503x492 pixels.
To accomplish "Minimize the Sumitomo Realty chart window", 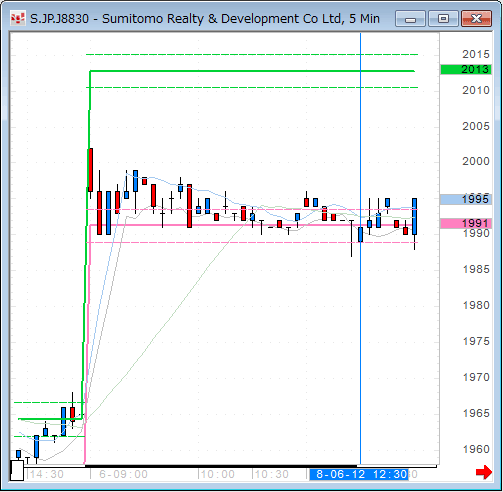I will coord(410,19).
